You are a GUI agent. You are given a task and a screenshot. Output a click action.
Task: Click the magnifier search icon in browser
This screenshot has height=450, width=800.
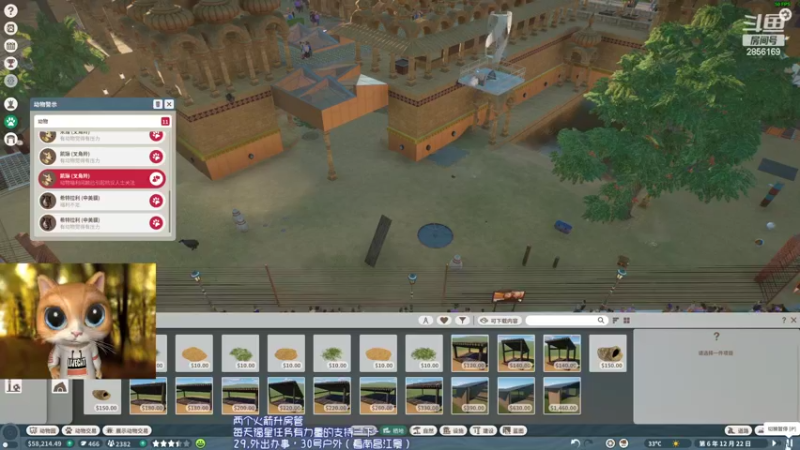(x=601, y=320)
